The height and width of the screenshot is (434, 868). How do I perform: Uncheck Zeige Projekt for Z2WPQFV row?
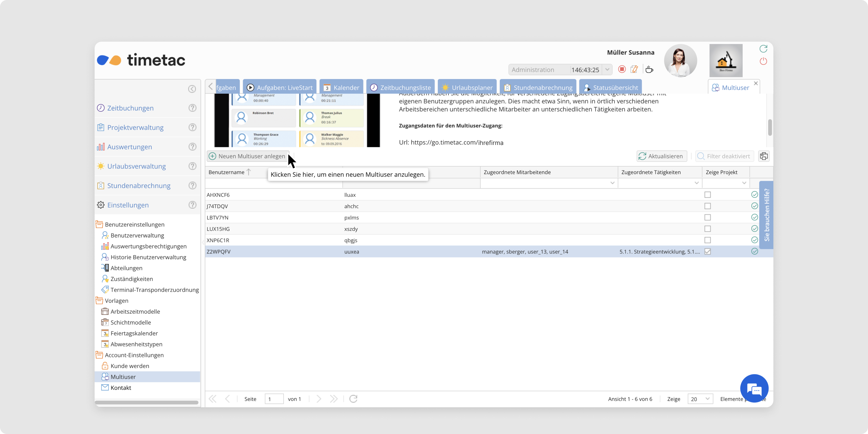708,251
